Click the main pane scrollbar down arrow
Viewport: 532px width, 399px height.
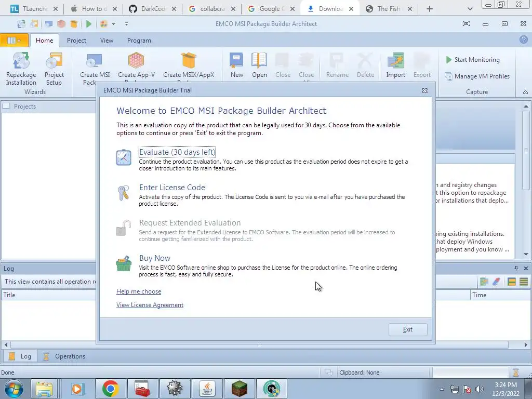point(526,254)
